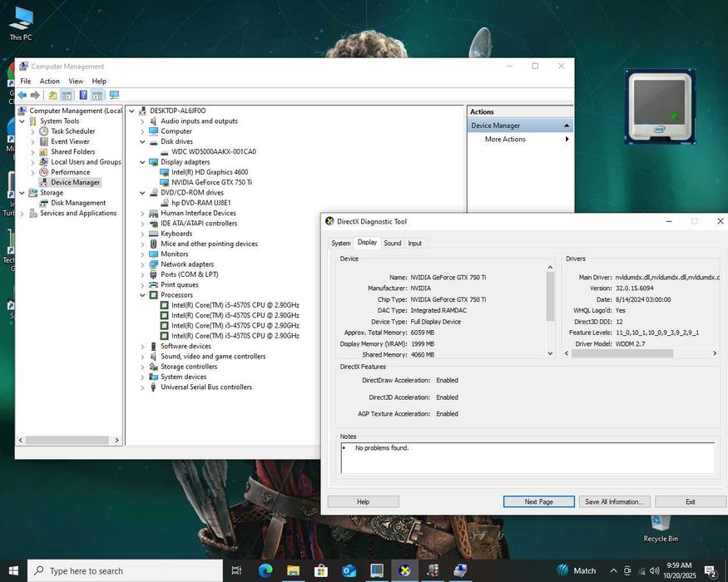Screen dimensions: 728x582
Task: Switch to the Input tab in DirectX tool
Action: click(414, 244)
